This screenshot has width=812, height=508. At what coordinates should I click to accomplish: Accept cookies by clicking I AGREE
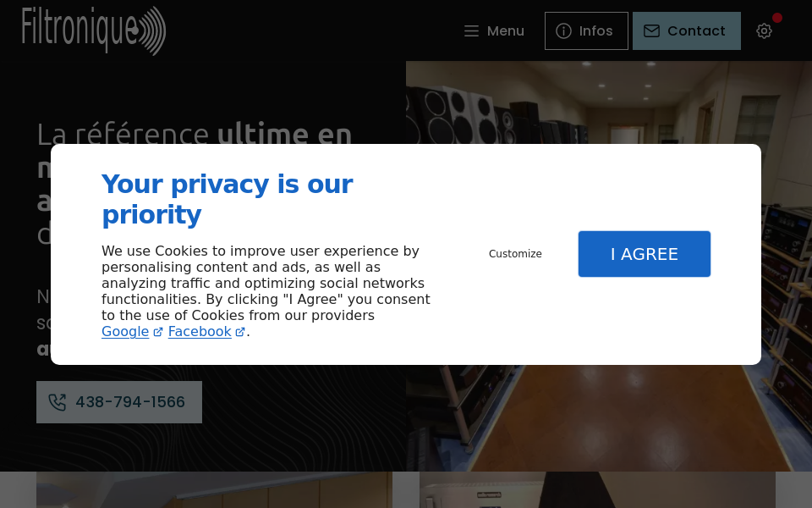click(x=644, y=253)
